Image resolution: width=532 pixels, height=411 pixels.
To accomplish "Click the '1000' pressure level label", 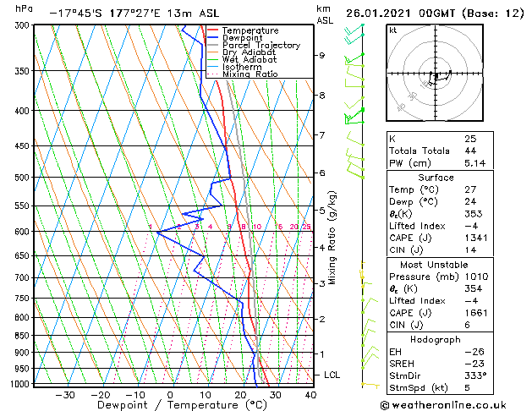I will coord(20,384).
